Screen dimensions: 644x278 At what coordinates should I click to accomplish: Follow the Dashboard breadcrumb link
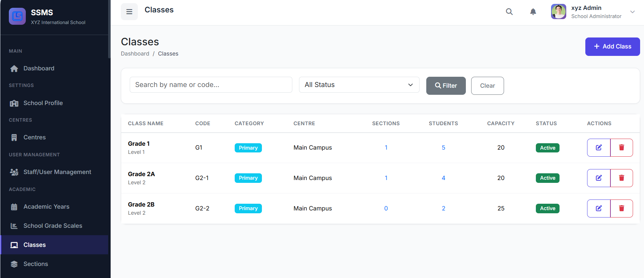[x=135, y=54]
